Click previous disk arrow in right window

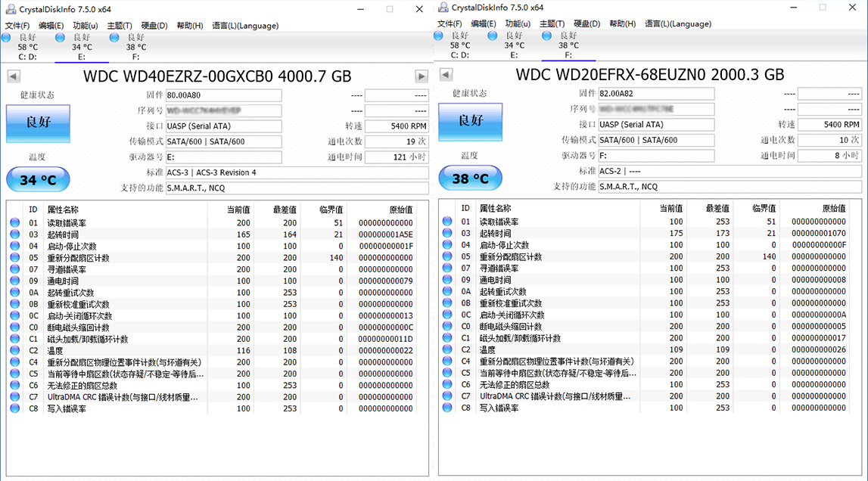click(x=446, y=75)
